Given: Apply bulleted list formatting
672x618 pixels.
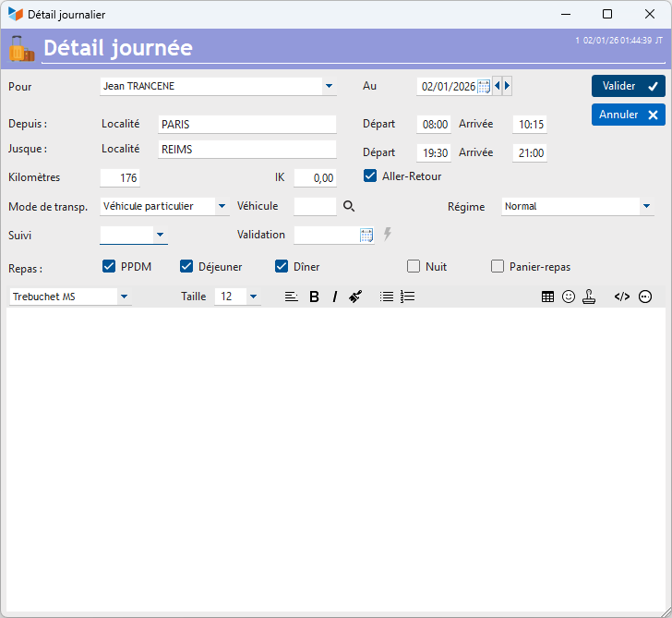Looking at the screenshot, I should [x=387, y=297].
